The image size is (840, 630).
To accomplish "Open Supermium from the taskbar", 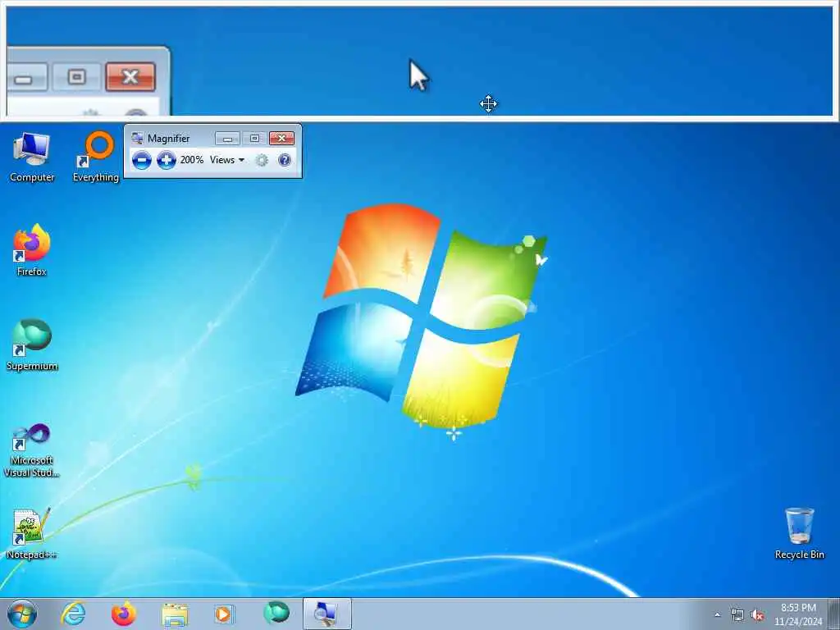I will [x=276, y=614].
